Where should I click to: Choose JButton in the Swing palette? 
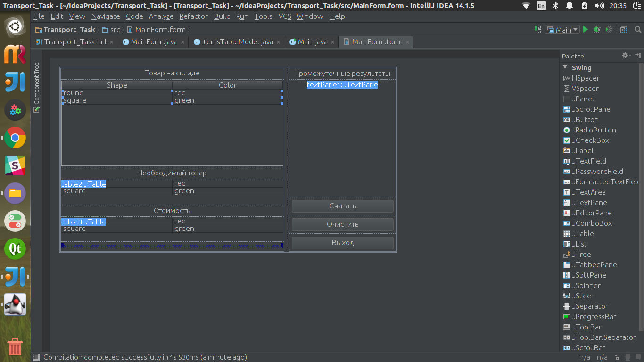pyautogui.click(x=581, y=120)
